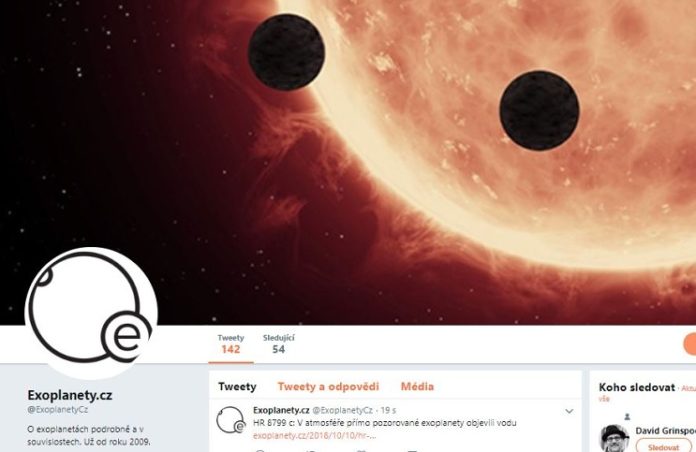Click the orange button at the right edge
696x452 pixels.
pyautogui.click(x=690, y=345)
